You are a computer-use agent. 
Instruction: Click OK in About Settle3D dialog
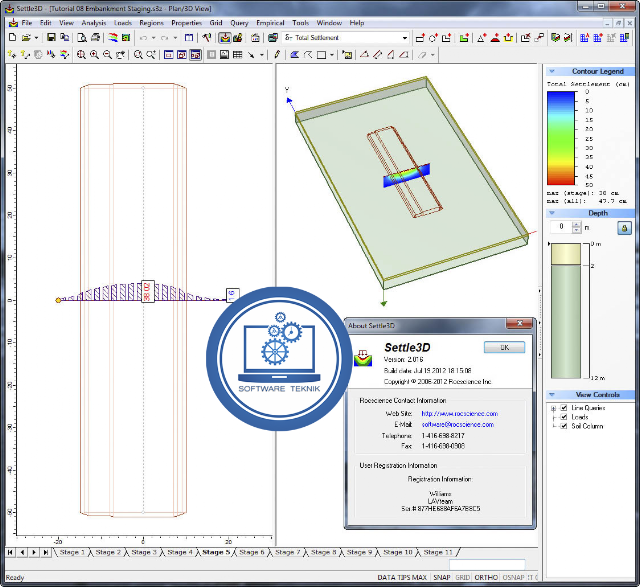pyautogui.click(x=504, y=347)
